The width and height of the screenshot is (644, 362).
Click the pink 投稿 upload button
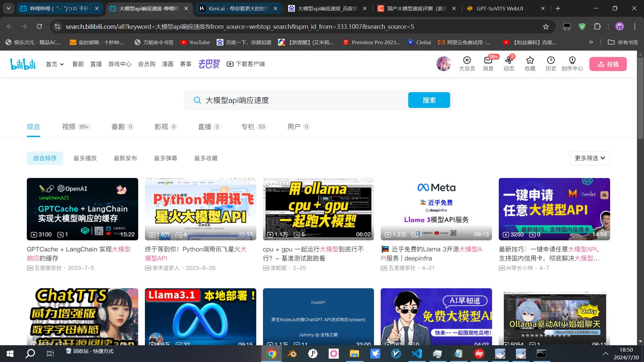(608, 64)
